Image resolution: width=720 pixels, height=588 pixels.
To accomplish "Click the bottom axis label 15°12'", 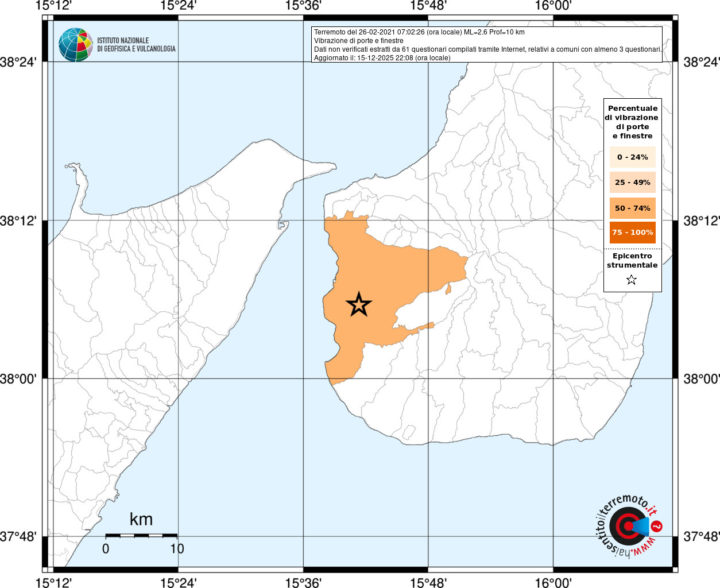I will [x=53, y=583].
